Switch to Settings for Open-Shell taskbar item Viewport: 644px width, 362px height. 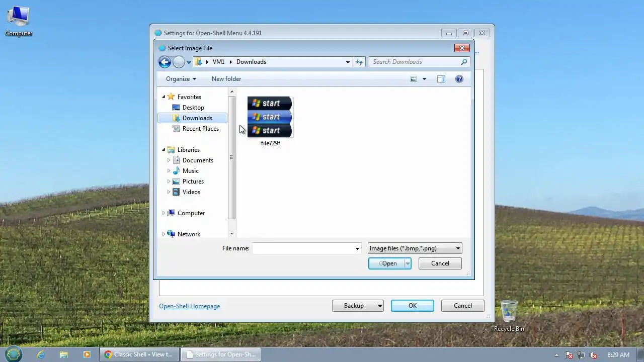click(220, 354)
